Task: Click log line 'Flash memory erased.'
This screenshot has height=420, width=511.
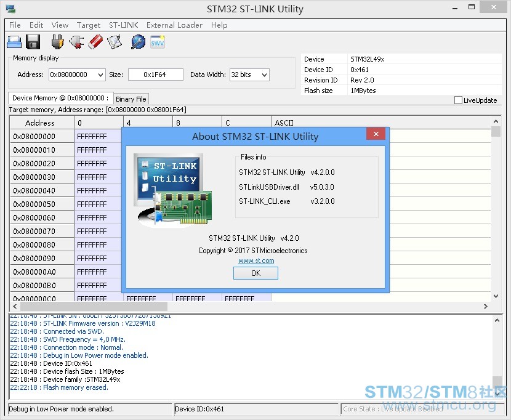Action: coord(59,387)
